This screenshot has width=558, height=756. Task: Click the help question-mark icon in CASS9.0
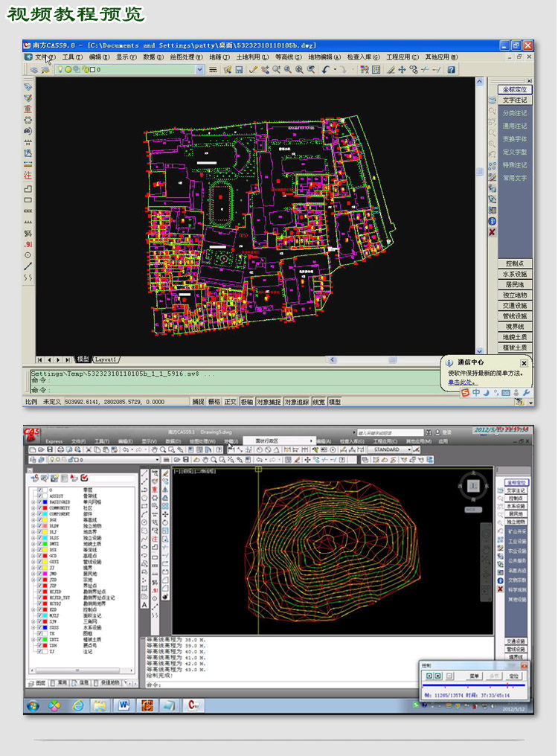tap(451, 70)
